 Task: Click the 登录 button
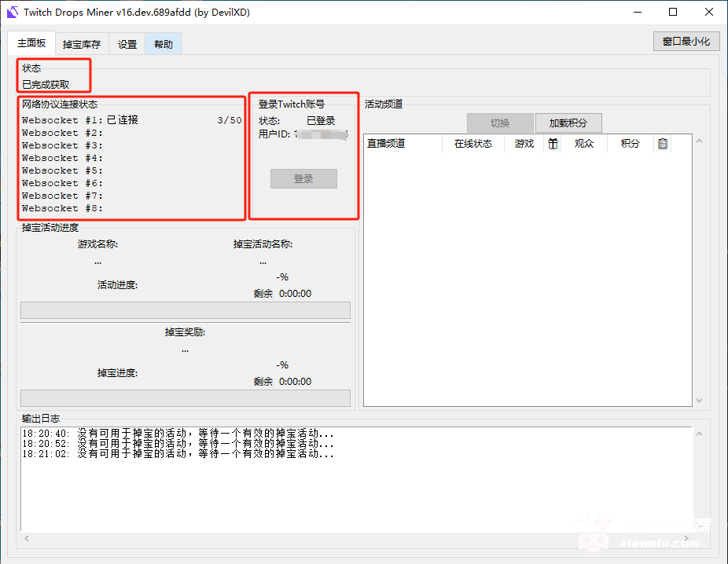click(303, 178)
